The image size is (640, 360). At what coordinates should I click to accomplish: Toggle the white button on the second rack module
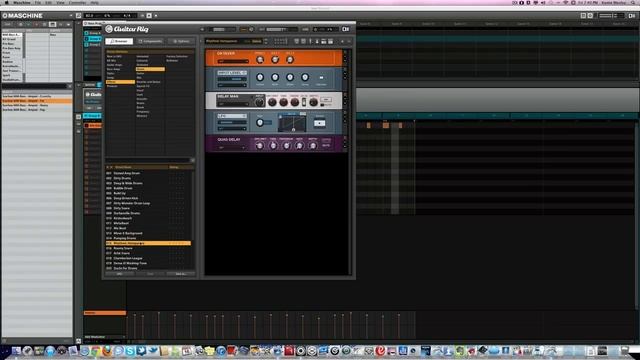click(x=321, y=78)
